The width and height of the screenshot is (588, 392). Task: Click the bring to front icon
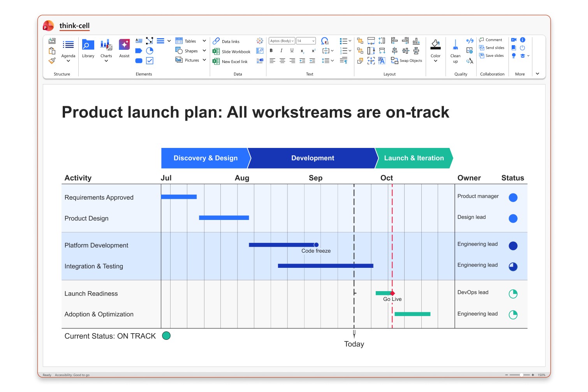tap(360, 40)
